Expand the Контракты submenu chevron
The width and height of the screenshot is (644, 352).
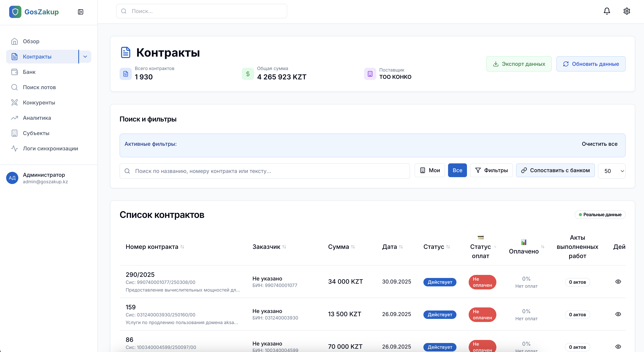coord(85,57)
